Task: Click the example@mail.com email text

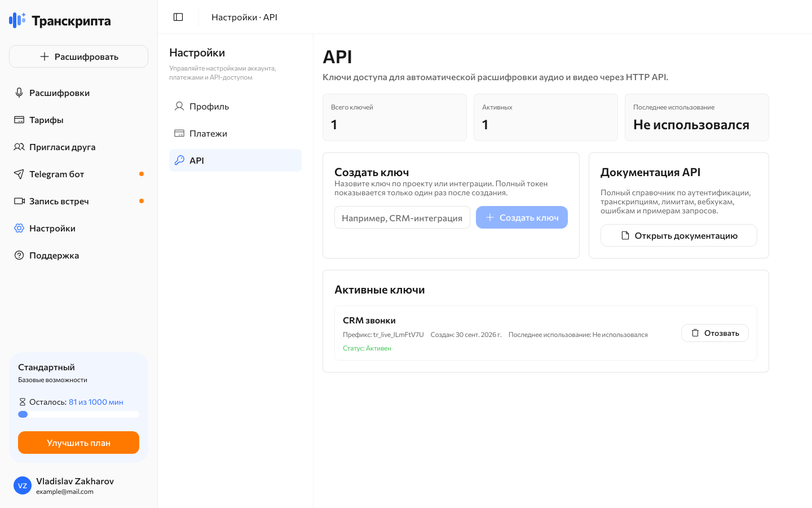Action: pyautogui.click(x=65, y=492)
